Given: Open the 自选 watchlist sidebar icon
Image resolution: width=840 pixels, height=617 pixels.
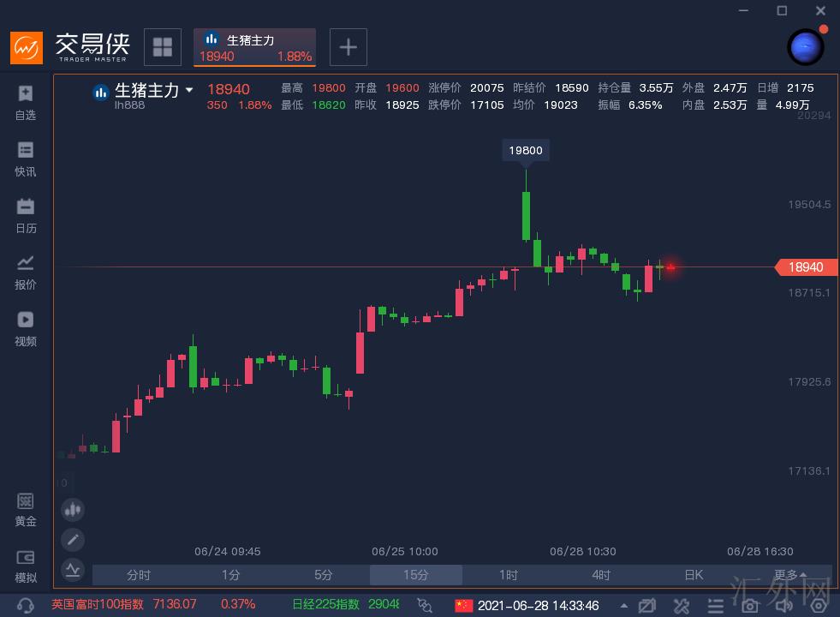Looking at the screenshot, I should [x=26, y=102].
